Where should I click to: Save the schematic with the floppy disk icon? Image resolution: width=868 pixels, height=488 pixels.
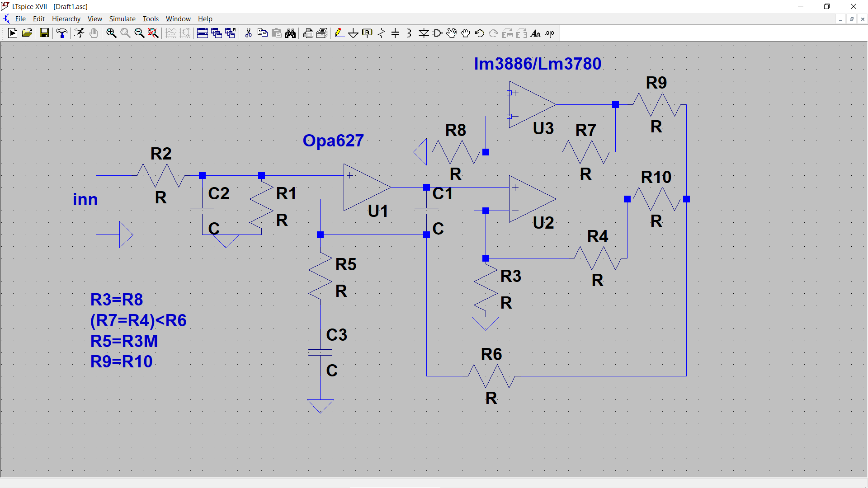(44, 33)
